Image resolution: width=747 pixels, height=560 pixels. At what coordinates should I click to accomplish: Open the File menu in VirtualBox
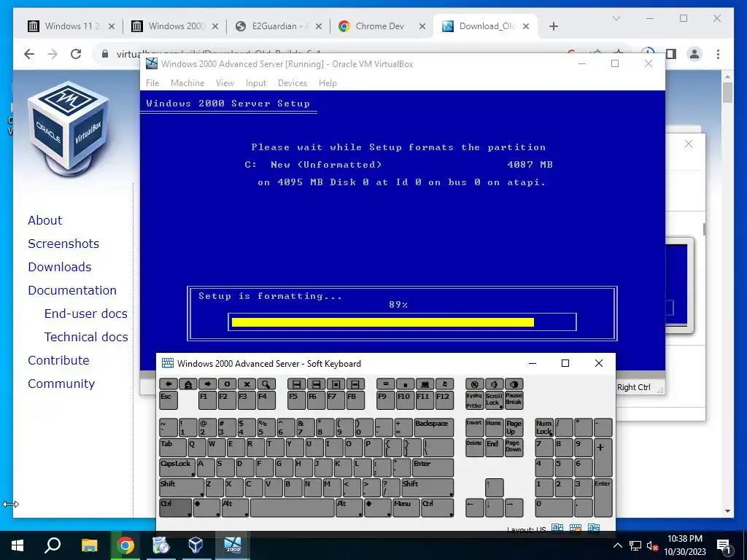click(x=152, y=83)
